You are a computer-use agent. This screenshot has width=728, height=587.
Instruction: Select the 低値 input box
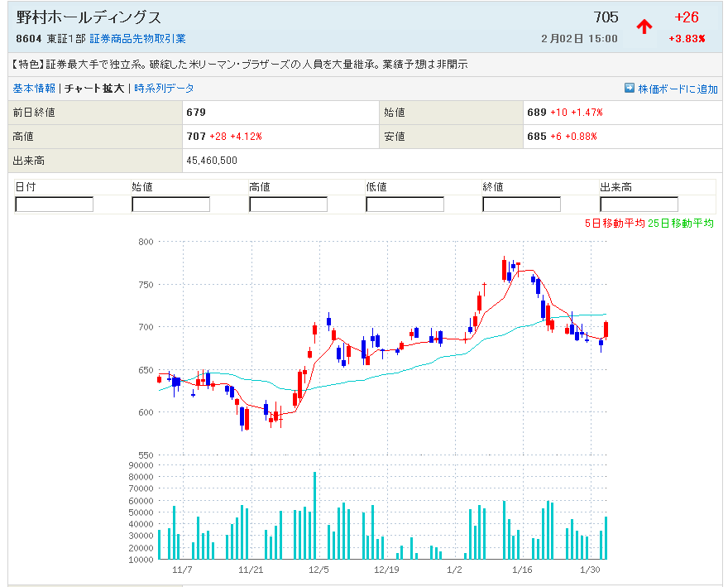tap(405, 204)
